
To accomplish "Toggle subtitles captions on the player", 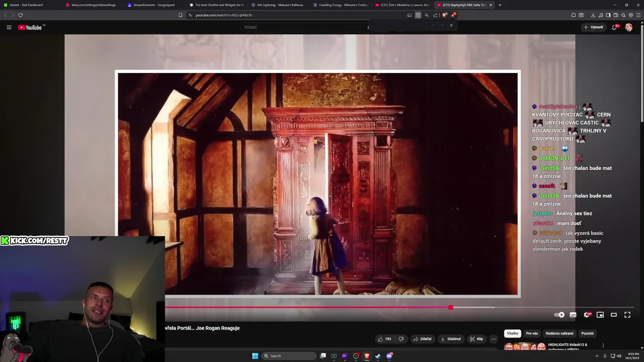I will [573, 315].
